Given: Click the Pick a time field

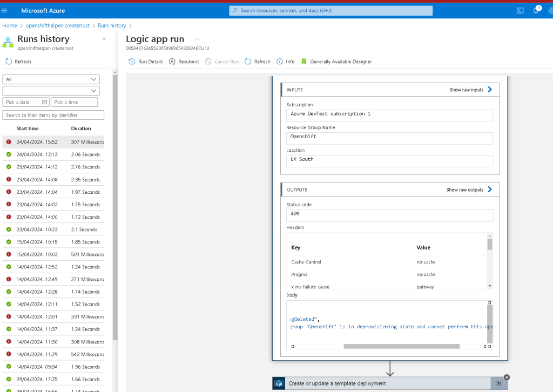Looking at the screenshot, I should tap(74, 102).
